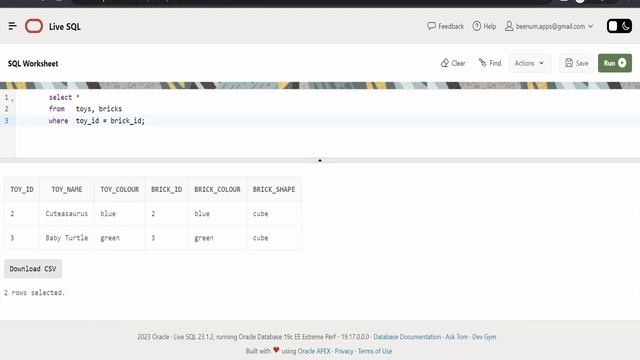Open Find in worksheet

coord(490,63)
